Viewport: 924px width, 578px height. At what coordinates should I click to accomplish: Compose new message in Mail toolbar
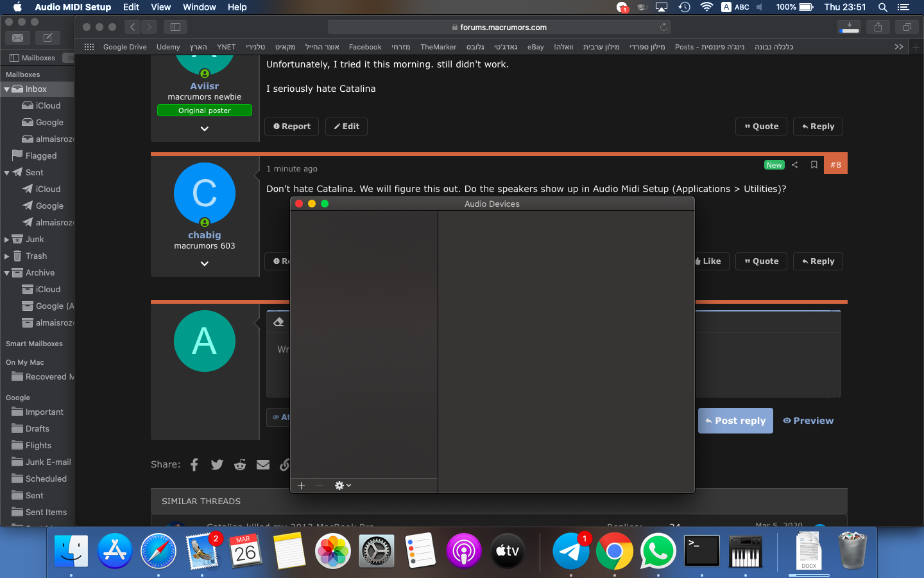coord(47,38)
